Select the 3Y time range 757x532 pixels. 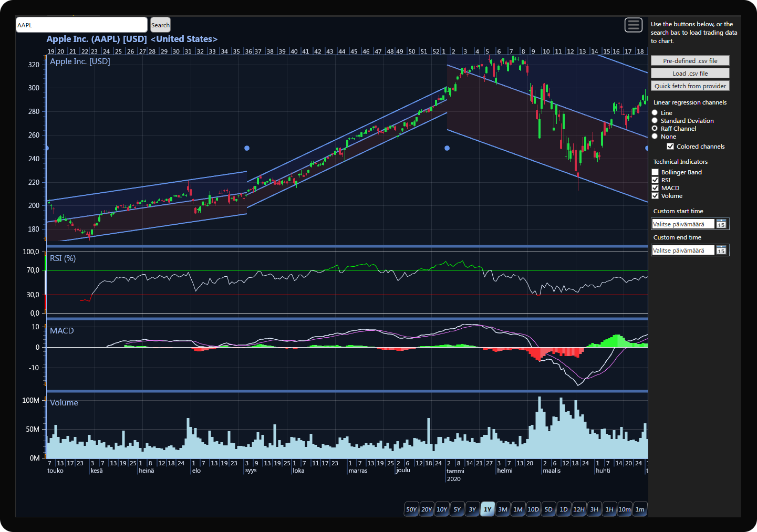tap(472, 509)
